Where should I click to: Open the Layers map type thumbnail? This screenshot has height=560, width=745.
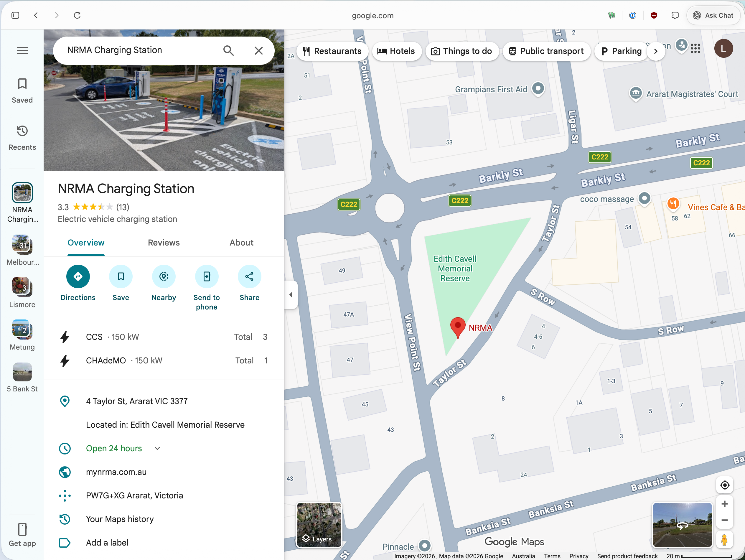[319, 525]
